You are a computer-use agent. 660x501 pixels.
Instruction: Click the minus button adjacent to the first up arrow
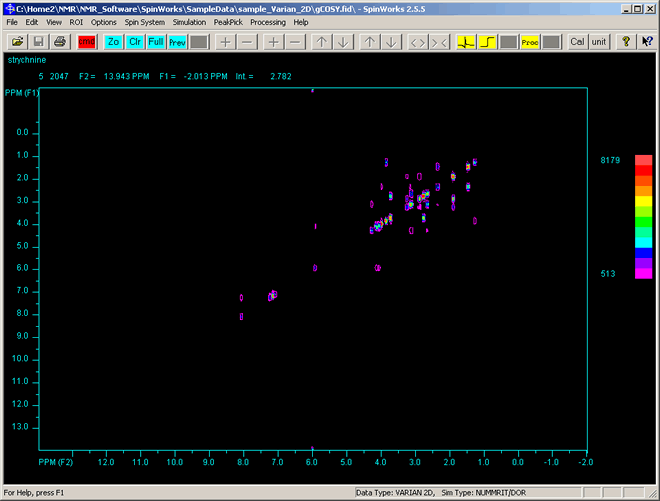click(295, 42)
